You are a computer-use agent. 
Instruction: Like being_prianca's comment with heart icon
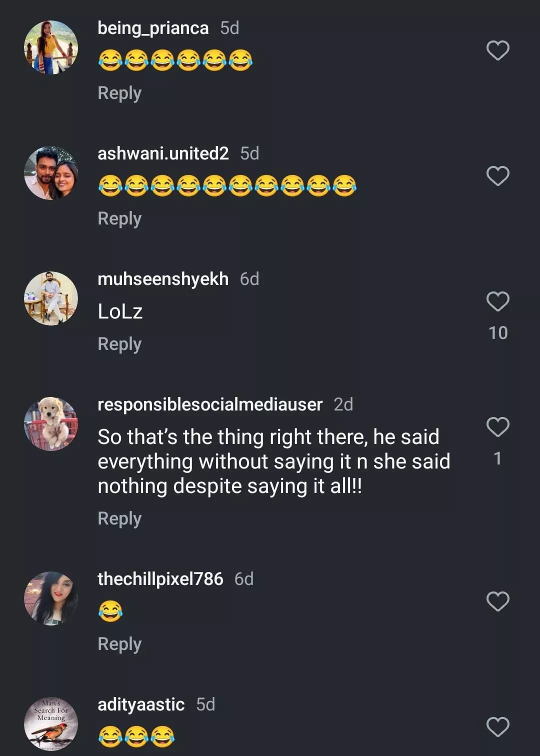[x=497, y=50]
